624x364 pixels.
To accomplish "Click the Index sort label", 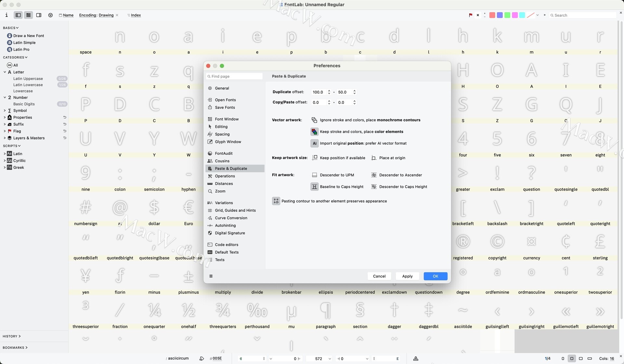I will [x=136, y=15].
